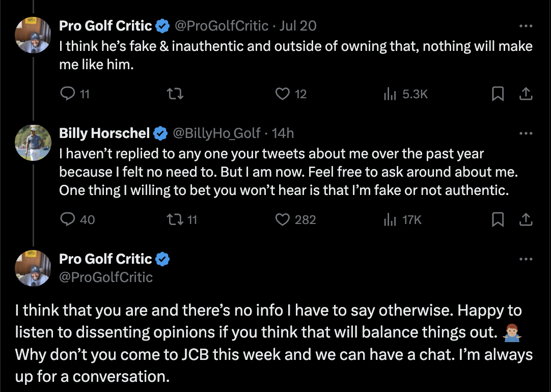The height and width of the screenshot is (392, 551).
Task: Click the @ProGolfCritic handle on main tweet
Action: click(x=106, y=277)
